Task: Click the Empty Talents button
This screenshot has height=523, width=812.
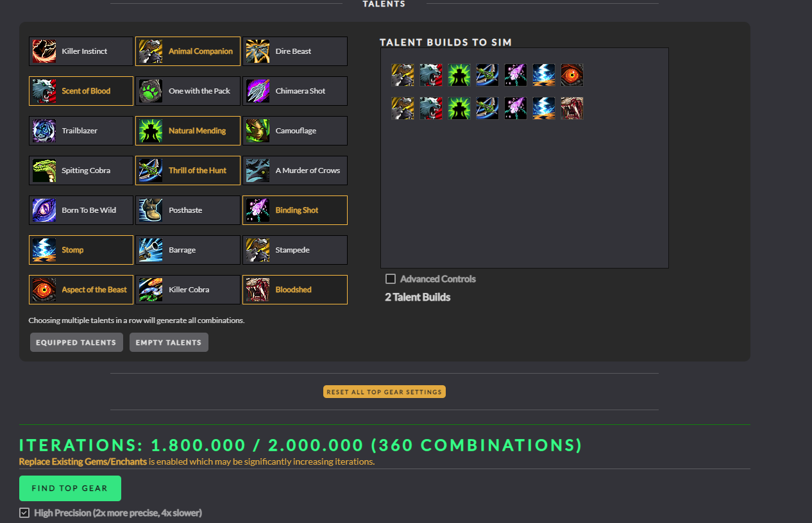Action: point(169,342)
